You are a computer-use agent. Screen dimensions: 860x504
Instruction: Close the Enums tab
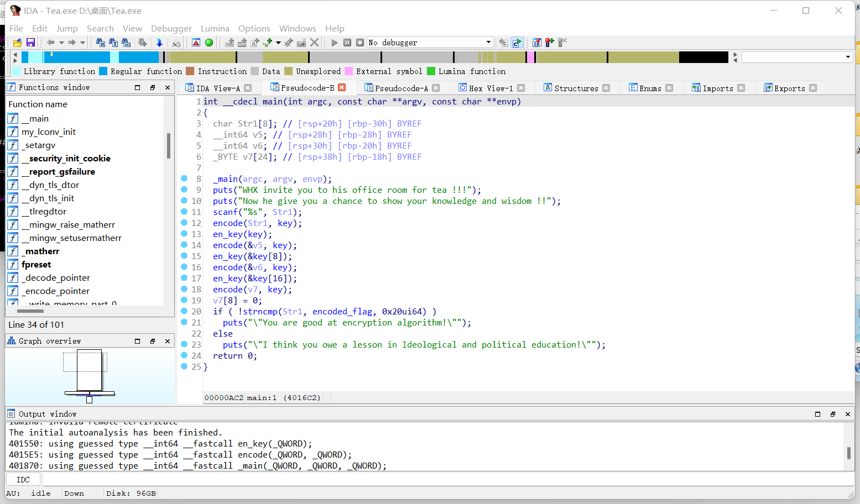pyautogui.click(x=669, y=88)
